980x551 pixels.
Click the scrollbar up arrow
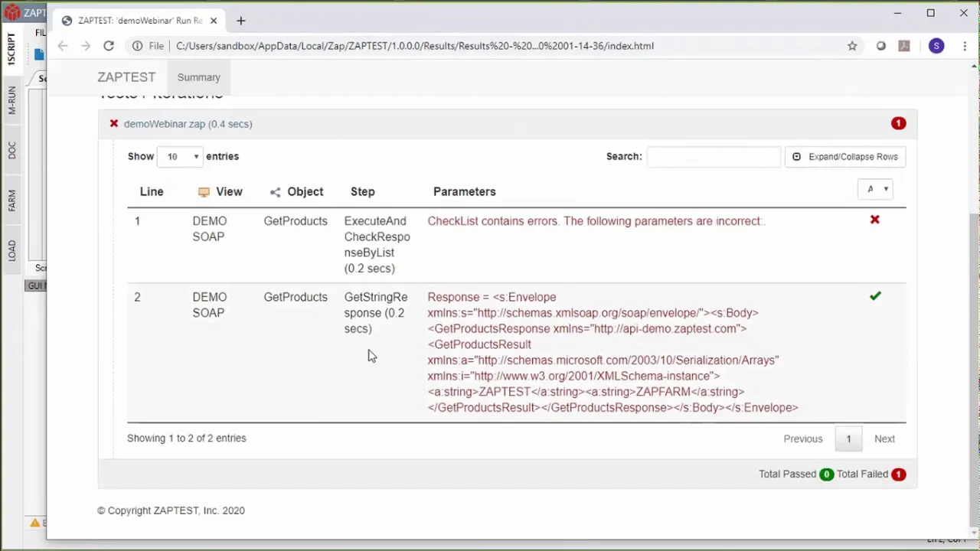(974, 68)
